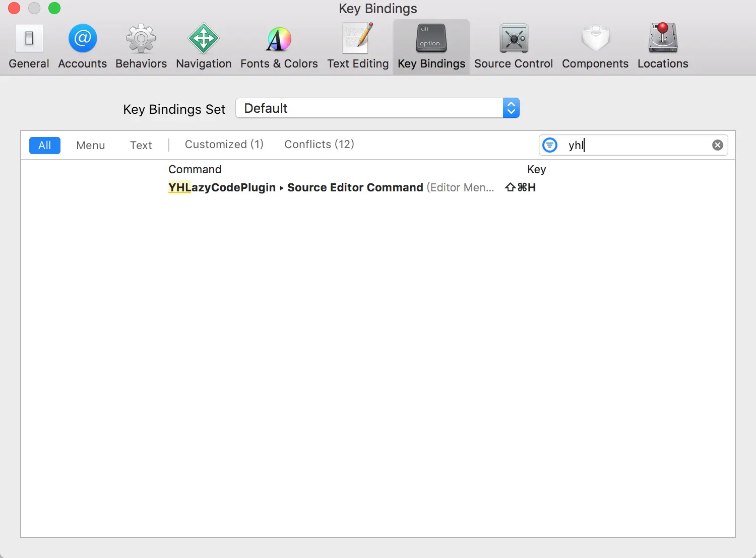Open the Accounts preferences pane

[x=83, y=46]
